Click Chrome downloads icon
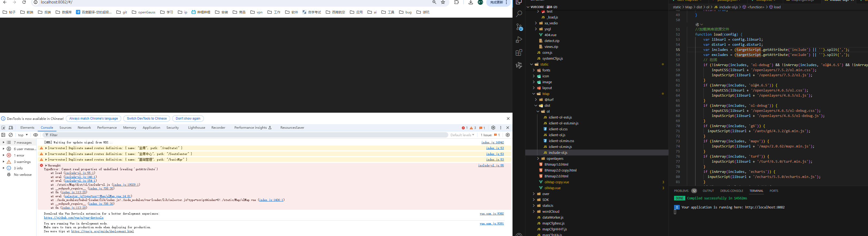This screenshot has height=236, width=868. [471, 2]
